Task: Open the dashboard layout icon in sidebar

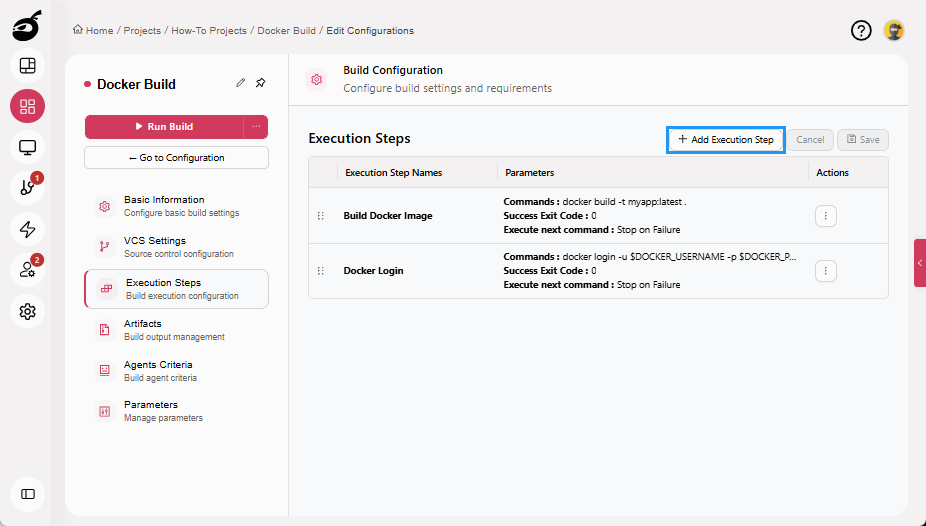Action: pyautogui.click(x=27, y=66)
